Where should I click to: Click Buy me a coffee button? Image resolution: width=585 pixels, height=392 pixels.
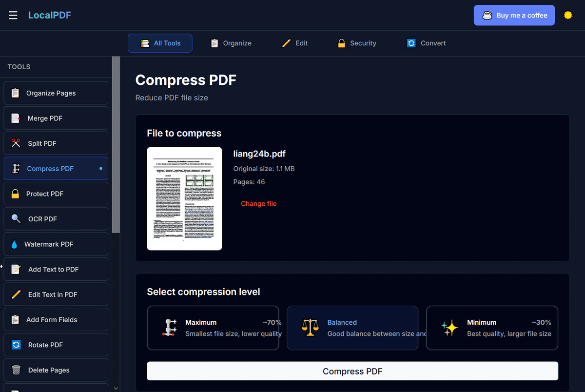click(514, 15)
